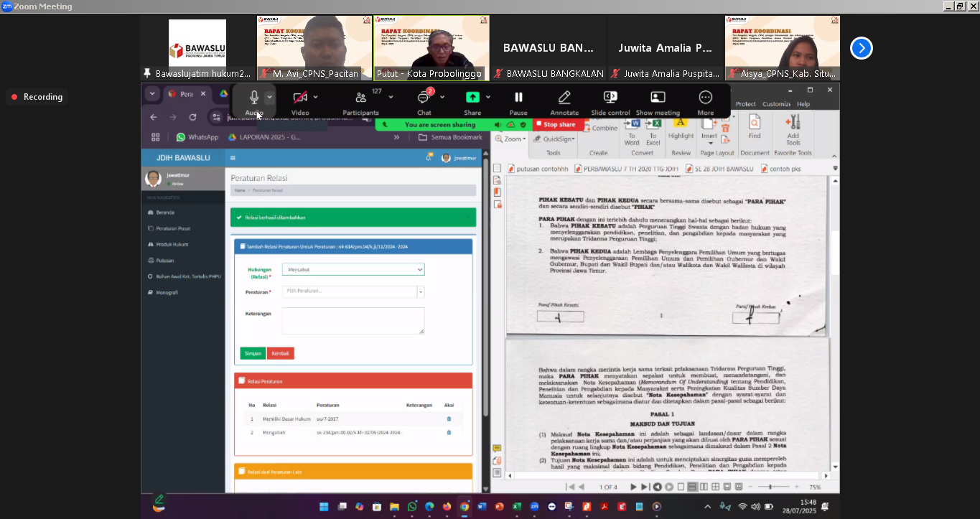980x519 pixels.
Task: Open the More options menu
Action: point(705,98)
